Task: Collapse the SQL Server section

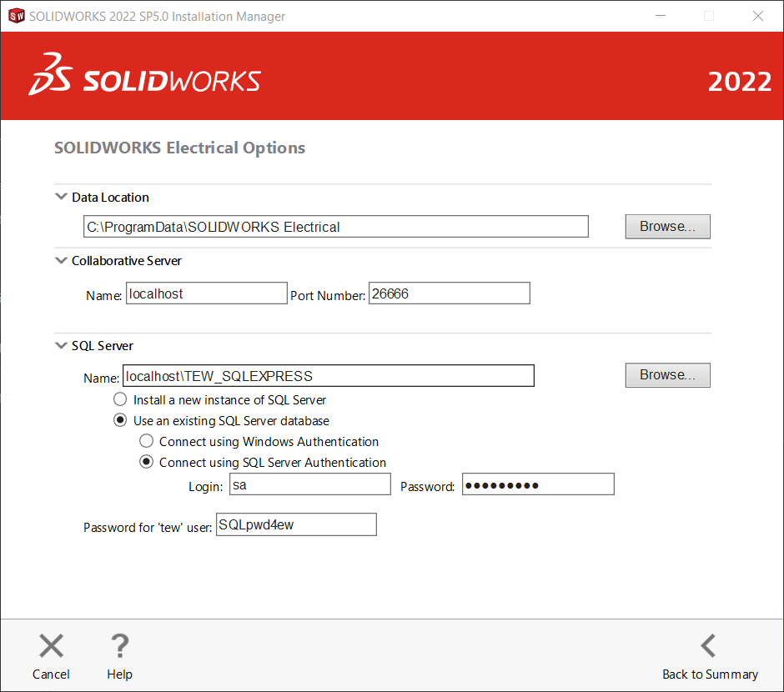Action: pos(61,345)
